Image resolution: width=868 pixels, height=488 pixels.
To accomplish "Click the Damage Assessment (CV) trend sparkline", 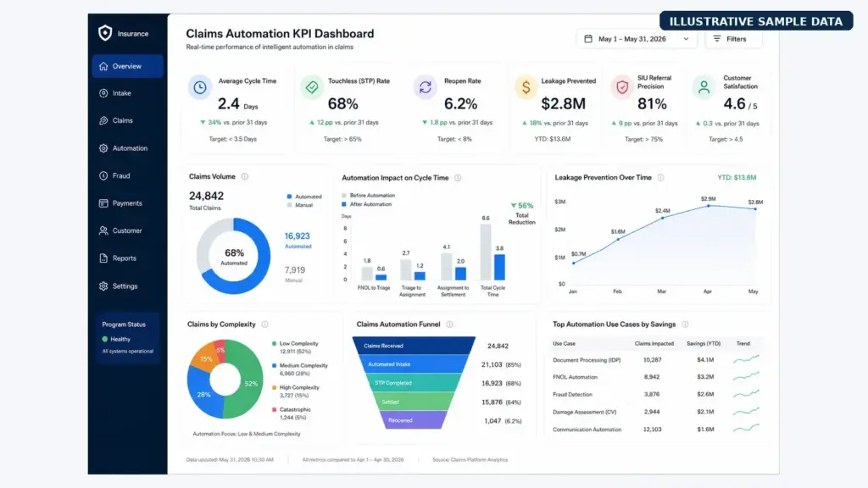I will 746,412.
